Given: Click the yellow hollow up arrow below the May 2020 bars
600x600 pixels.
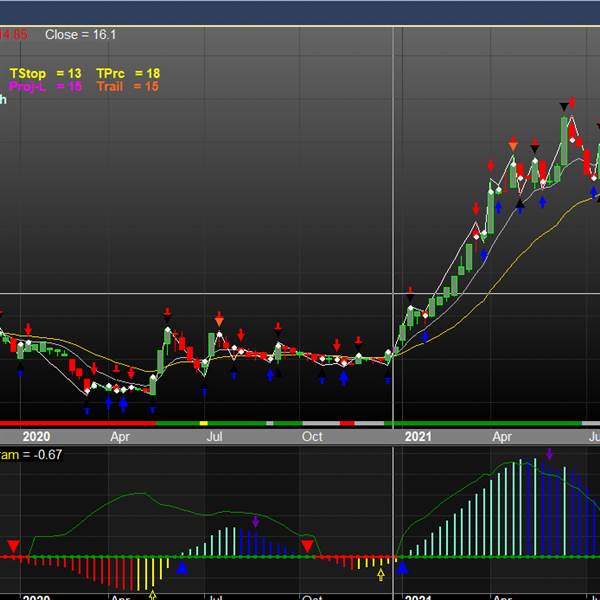Looking at the screenshot, I should [152, 595].
